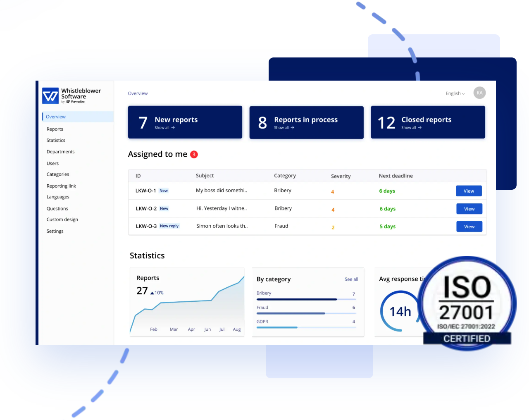529x420 pixels.
Task: Select Departments in the sidebar
Action: coord(61,152)
